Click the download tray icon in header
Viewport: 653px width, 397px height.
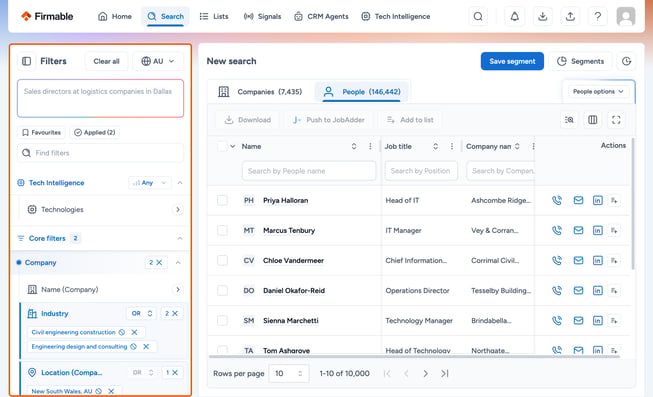tap(542, 17)
